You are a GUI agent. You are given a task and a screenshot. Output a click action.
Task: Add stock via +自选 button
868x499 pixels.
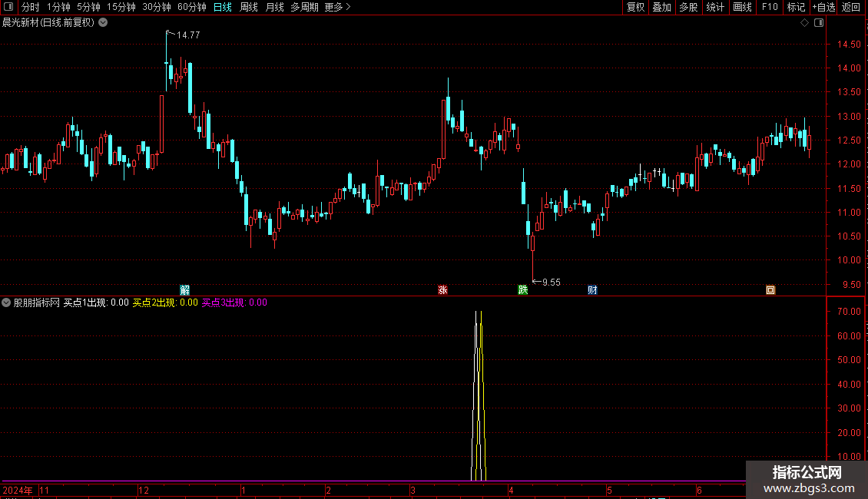pos(823,7)
